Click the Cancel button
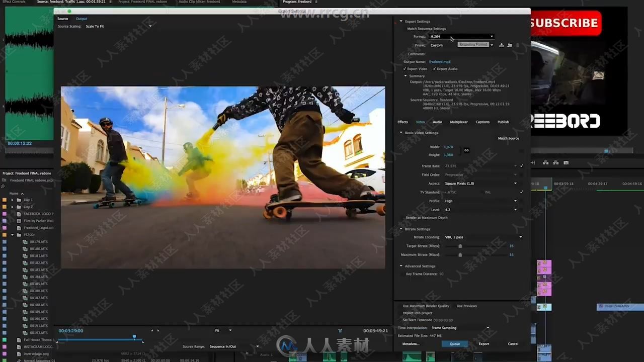The image size is (644, 362). [513, 344]
